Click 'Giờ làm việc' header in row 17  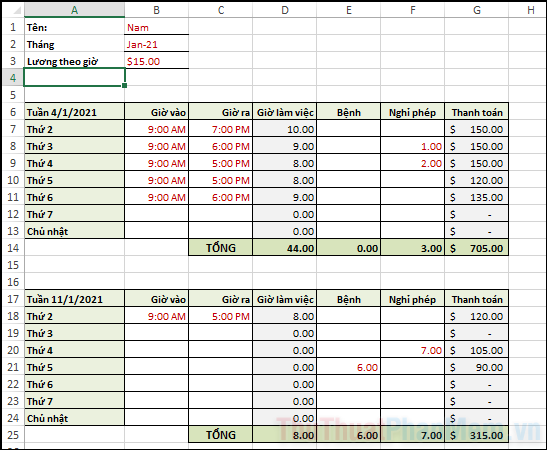tap(285, 299)
